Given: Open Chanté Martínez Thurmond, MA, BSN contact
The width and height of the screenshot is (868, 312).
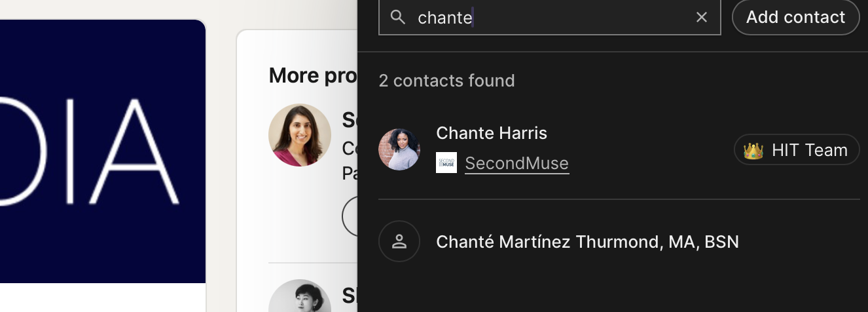Looking at the screenshot, I should (587, 242).
